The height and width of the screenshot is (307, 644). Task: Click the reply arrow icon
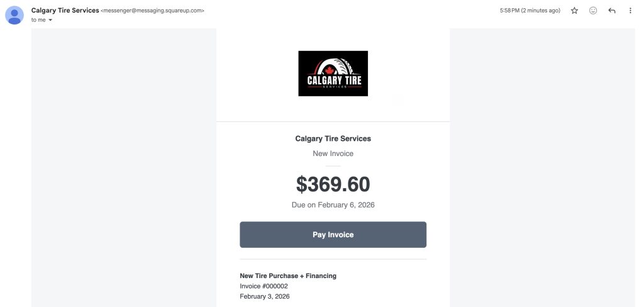[x=611, y=11]
